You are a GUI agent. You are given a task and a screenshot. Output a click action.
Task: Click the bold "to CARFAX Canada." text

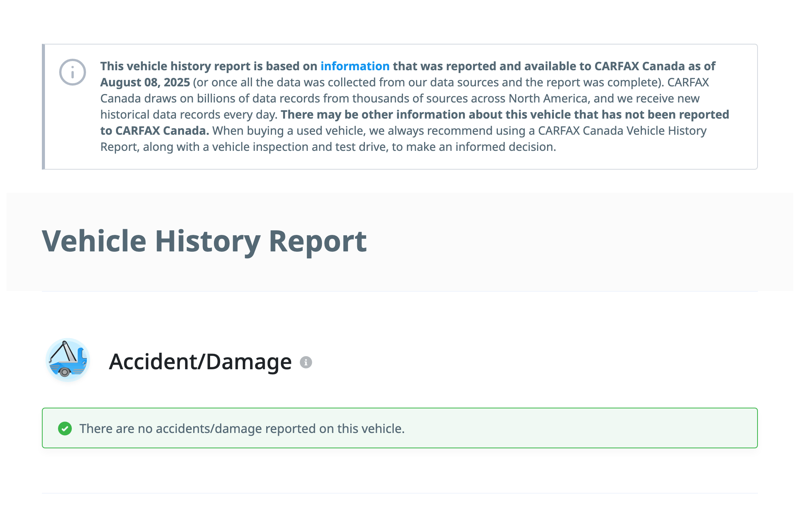pos(154,131)
